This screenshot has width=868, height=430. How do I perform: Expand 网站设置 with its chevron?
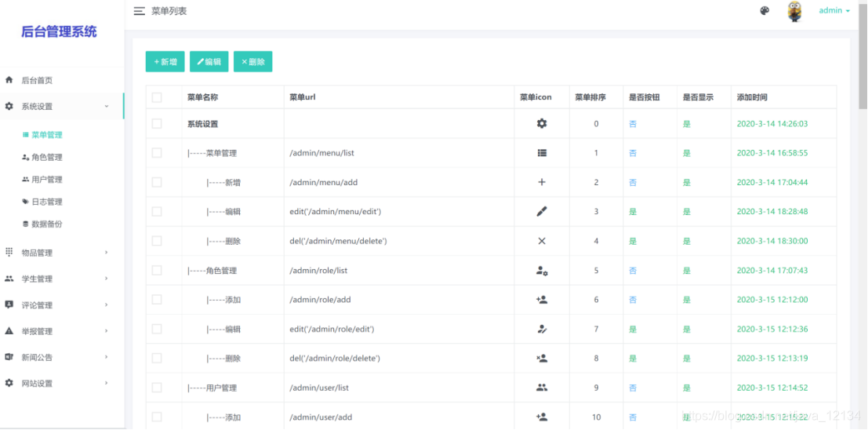tap(107, 383)
